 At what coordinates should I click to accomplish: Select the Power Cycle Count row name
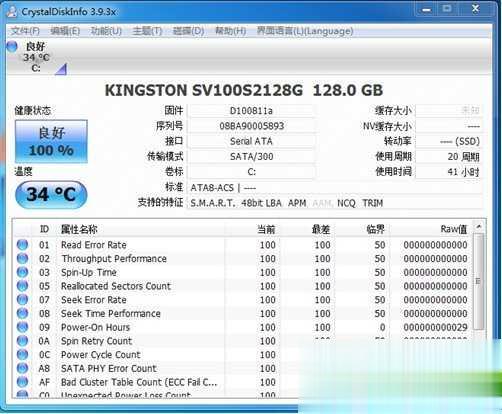101,354
